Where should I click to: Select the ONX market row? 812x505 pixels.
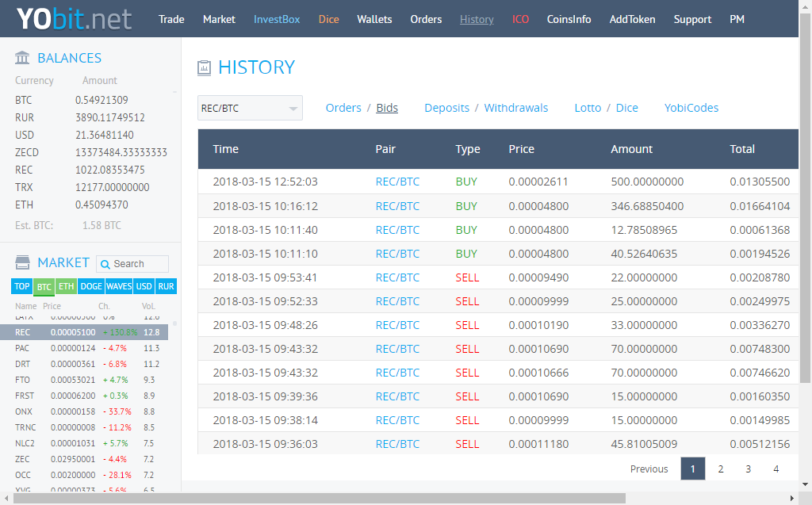[84, 411]
